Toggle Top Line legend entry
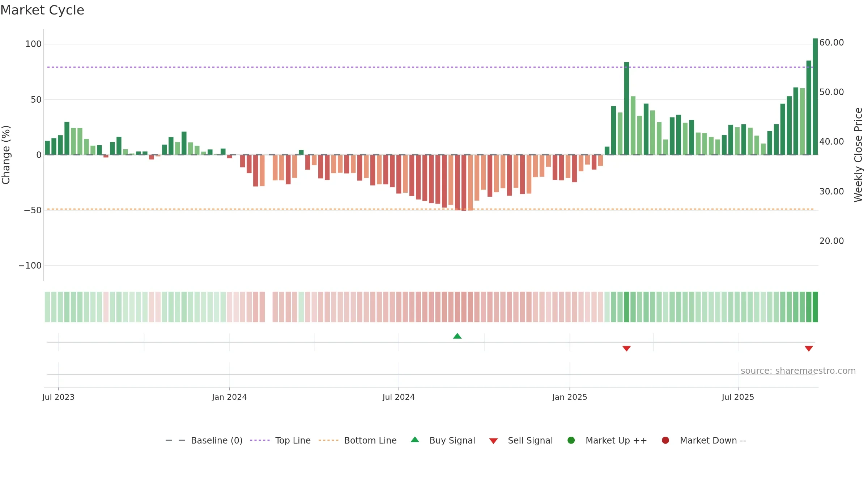The width and height of the screenshot is (868, 488). click(x=280, y=440)
